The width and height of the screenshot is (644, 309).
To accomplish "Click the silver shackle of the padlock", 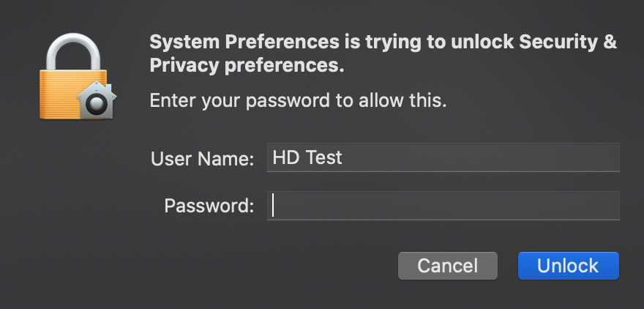I will [73, 52].
